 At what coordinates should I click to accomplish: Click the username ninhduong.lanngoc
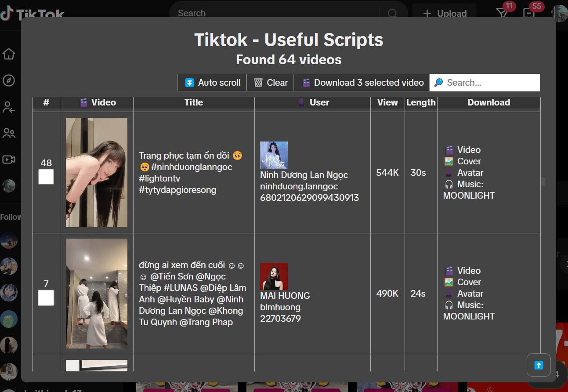299,186
